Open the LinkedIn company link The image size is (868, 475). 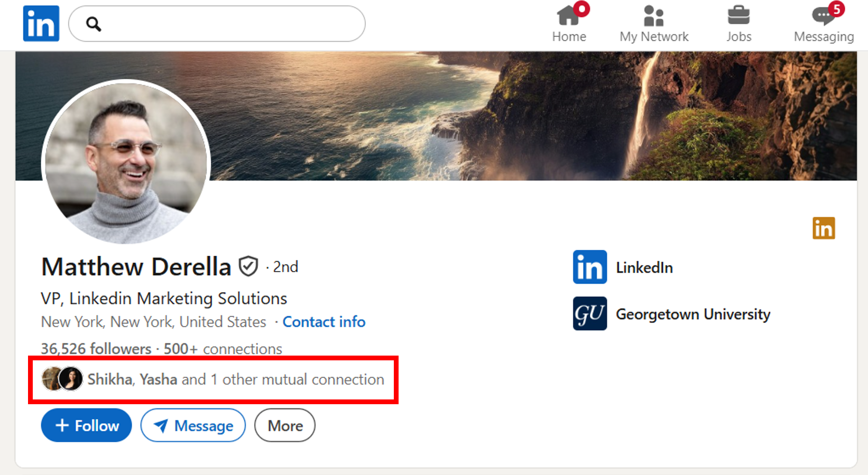(644, 267)
